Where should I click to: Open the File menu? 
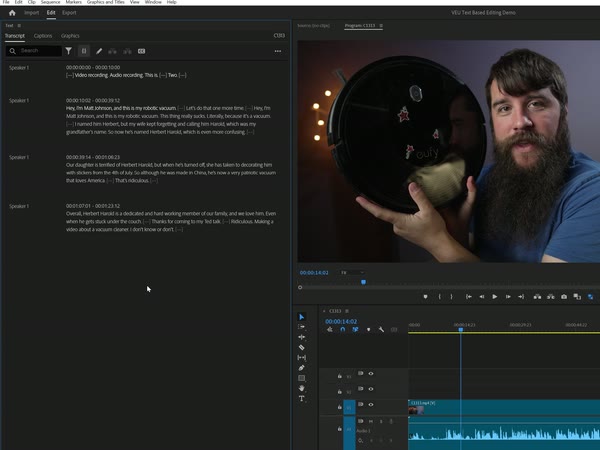coord(6,2)
